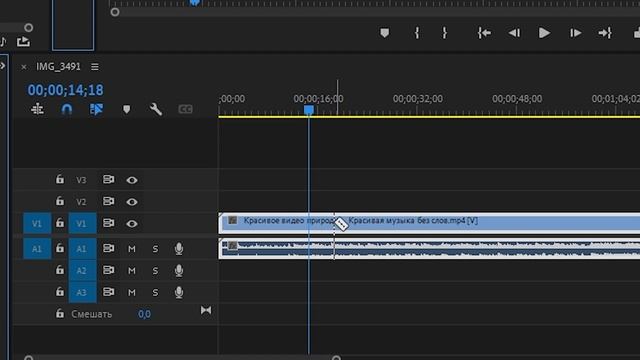This screenshot has height=360, width=640.
Task: Mute audio track A1
Action: tap(131, 249)
